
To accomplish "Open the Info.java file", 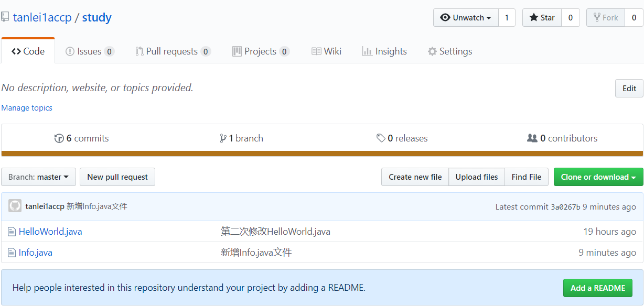I will [36, 253].
